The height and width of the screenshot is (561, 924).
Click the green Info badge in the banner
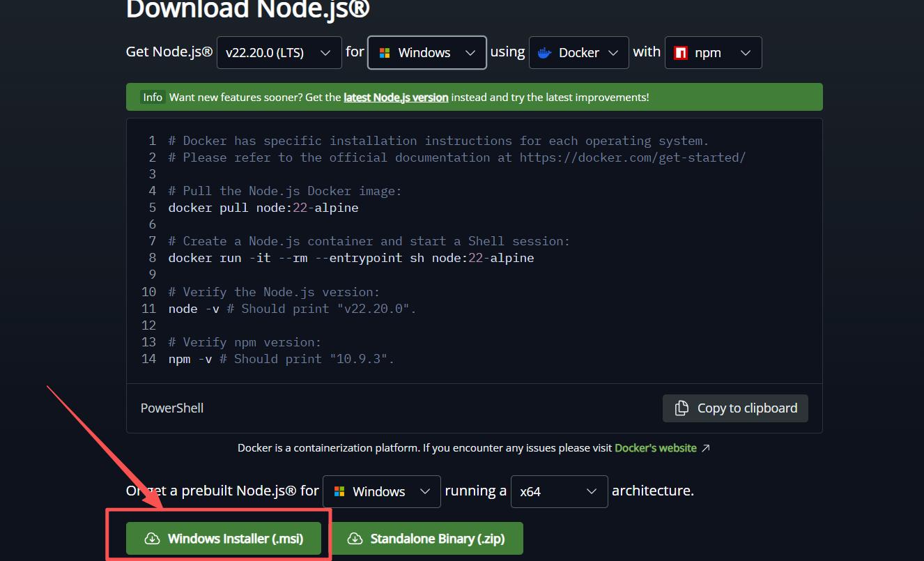tap(153, 98)
